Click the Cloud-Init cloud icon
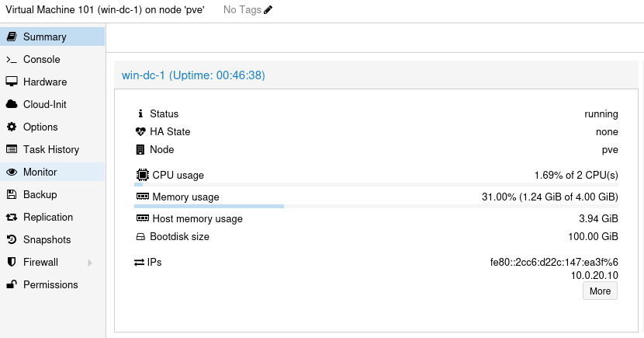 (x=12, y=104)
